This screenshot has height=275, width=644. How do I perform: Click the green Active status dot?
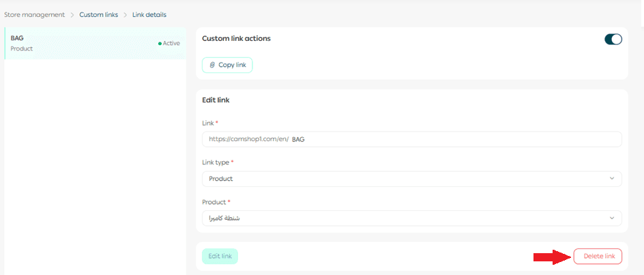click(x=160, y=44)
